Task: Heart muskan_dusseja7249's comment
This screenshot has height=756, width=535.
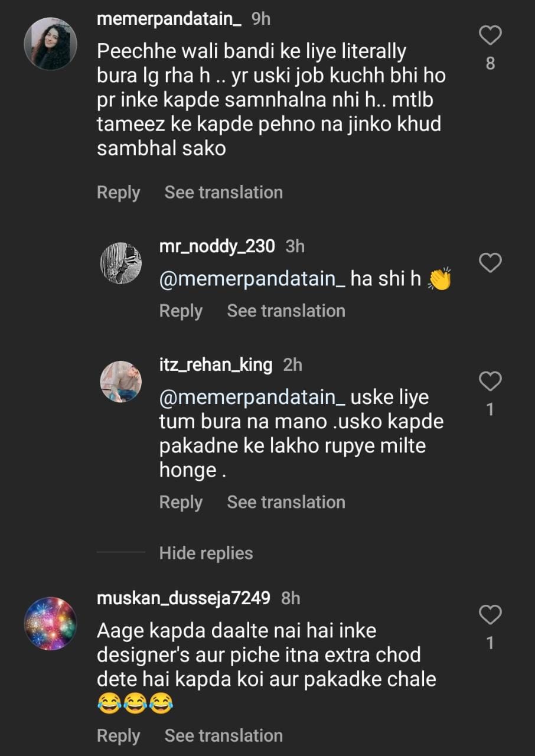Action: coord(490,615)
